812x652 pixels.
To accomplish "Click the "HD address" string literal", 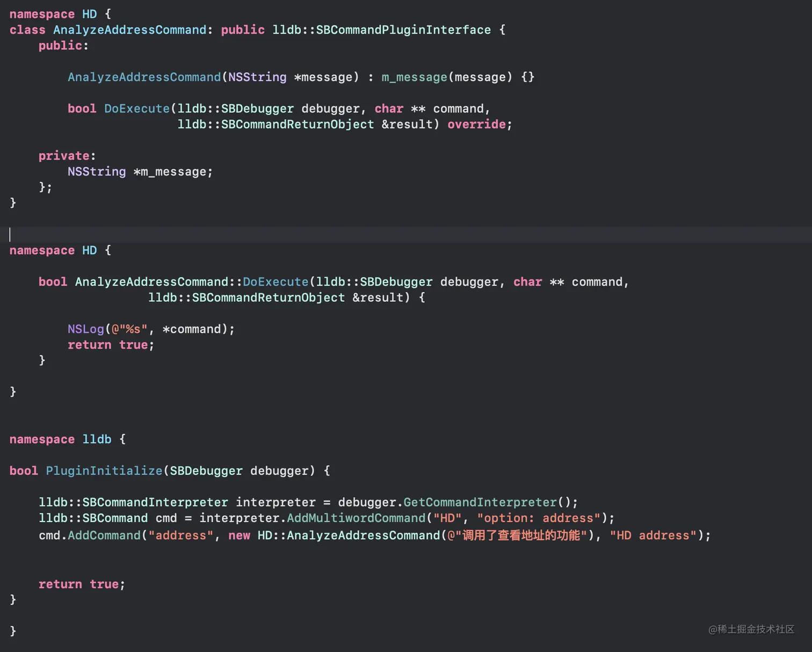I will point(653,535).
